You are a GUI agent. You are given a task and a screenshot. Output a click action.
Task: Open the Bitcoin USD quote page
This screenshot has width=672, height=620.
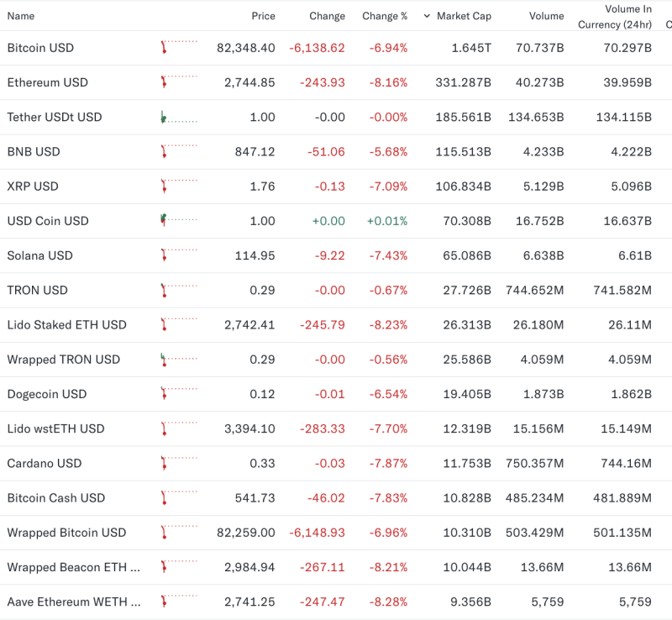[x=39, y=48]
